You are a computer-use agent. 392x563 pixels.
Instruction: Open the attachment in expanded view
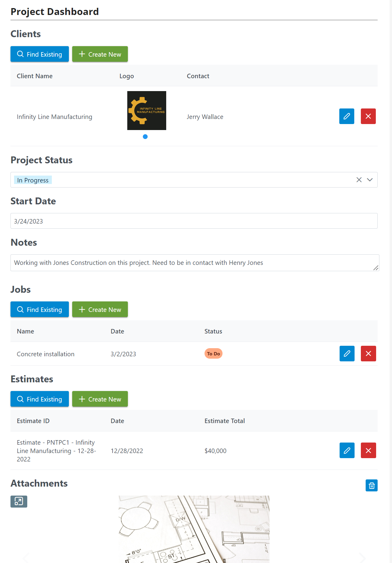coord(19,502)
